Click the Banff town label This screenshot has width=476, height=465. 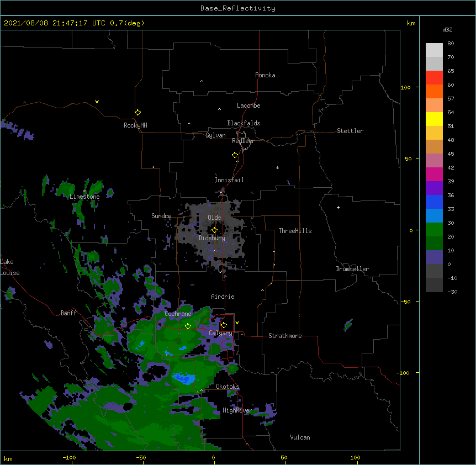68,313
